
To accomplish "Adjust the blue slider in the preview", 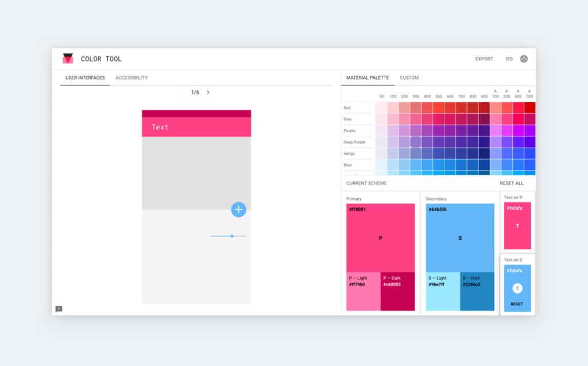I will click(231, 236).
